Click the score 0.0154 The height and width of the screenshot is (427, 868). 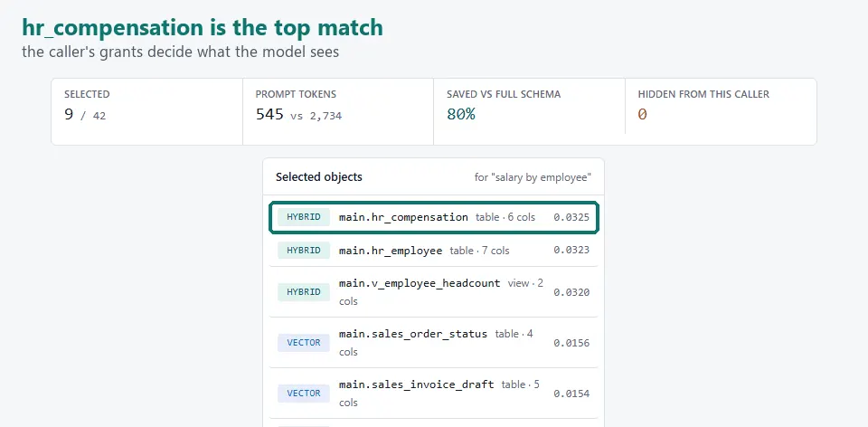[571, 394]
